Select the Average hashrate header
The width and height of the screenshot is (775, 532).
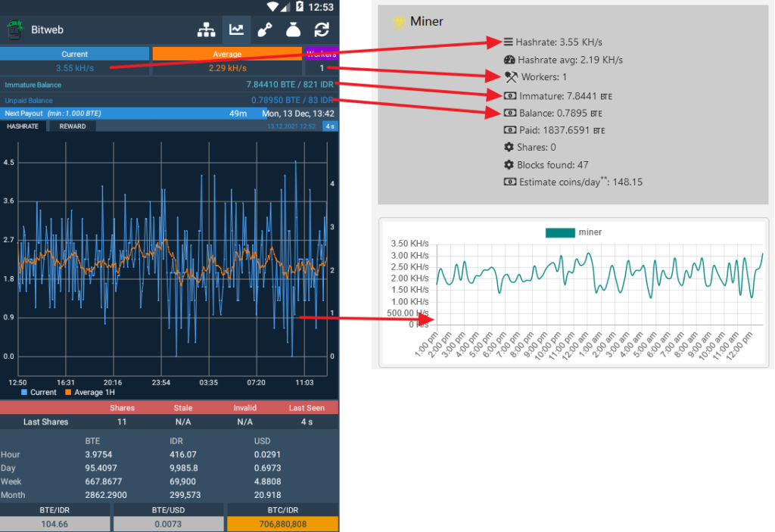[x=227, y=54]
